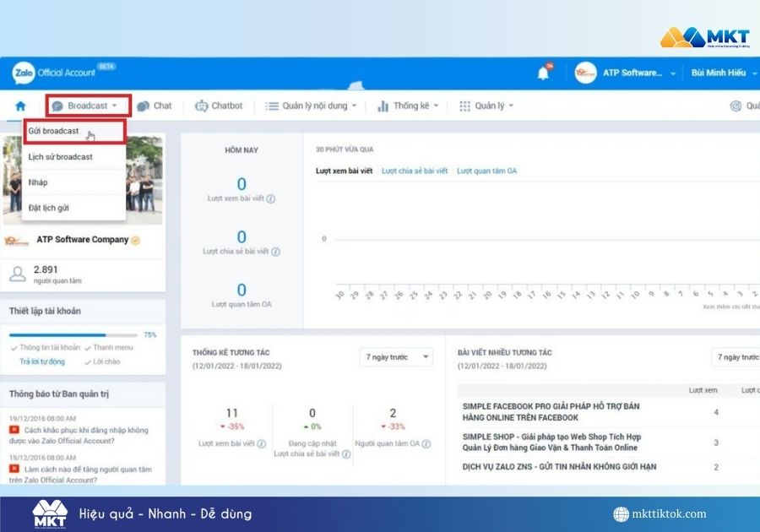Click info icon next to Lượt xem bài viết today
Viewport: 760px width, 532px height.
(x=271, y=198)
